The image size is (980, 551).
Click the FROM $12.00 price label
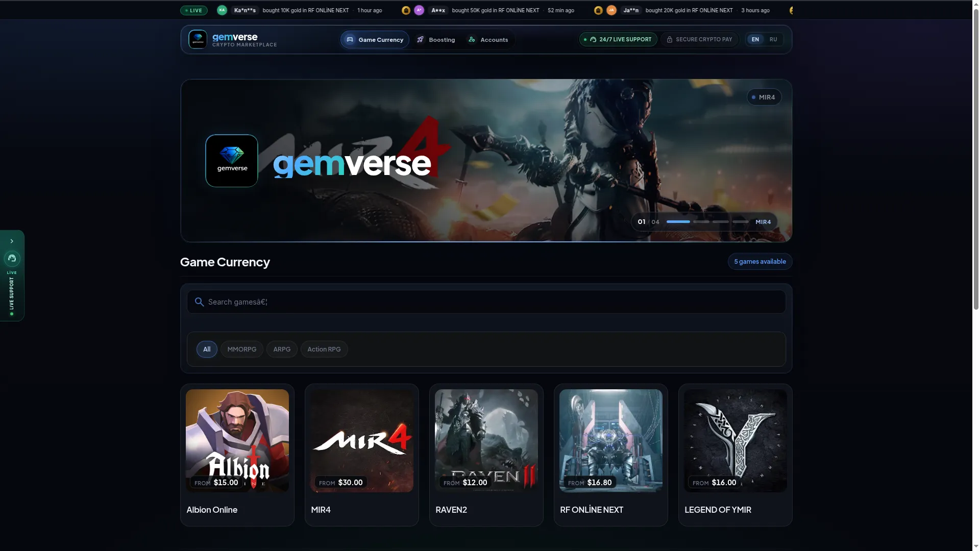pyautogui.click(x=465, y=483)
